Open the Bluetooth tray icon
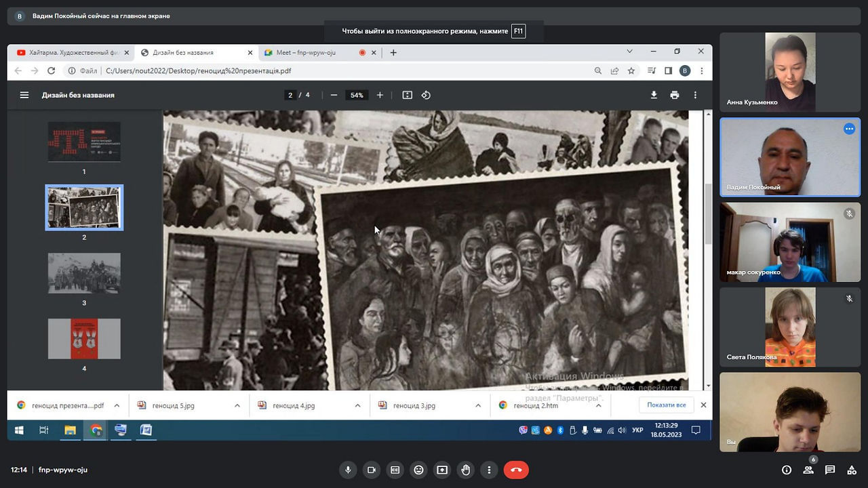 pyautogui.click(x=560, y=430)
